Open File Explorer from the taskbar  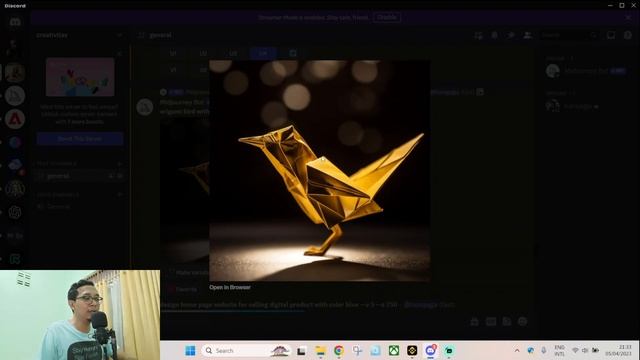click(320, 351)
